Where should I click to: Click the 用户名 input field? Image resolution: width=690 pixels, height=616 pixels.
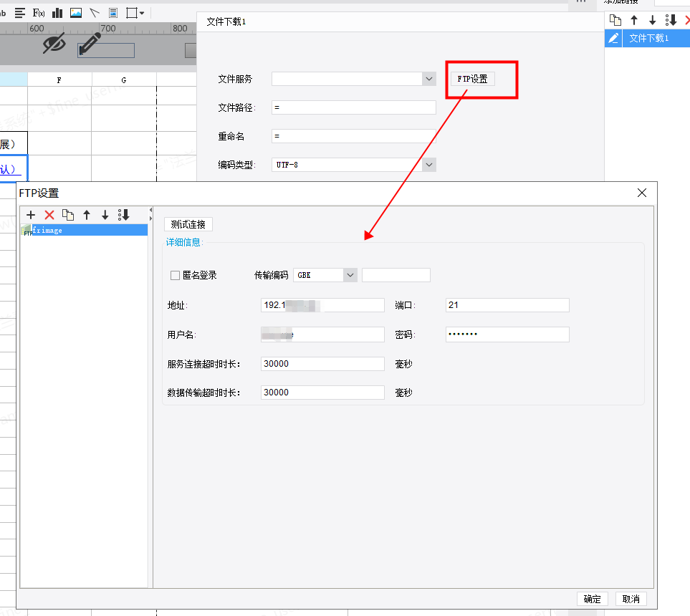tap(322, 335)
